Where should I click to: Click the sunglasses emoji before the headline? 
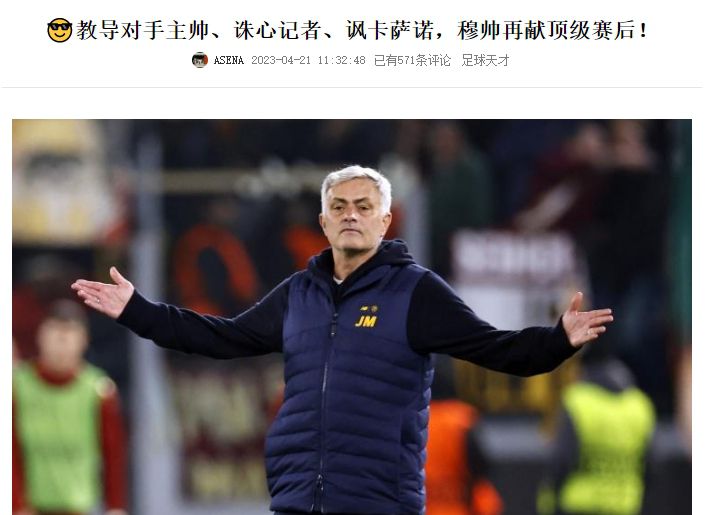tap(59, 30)
